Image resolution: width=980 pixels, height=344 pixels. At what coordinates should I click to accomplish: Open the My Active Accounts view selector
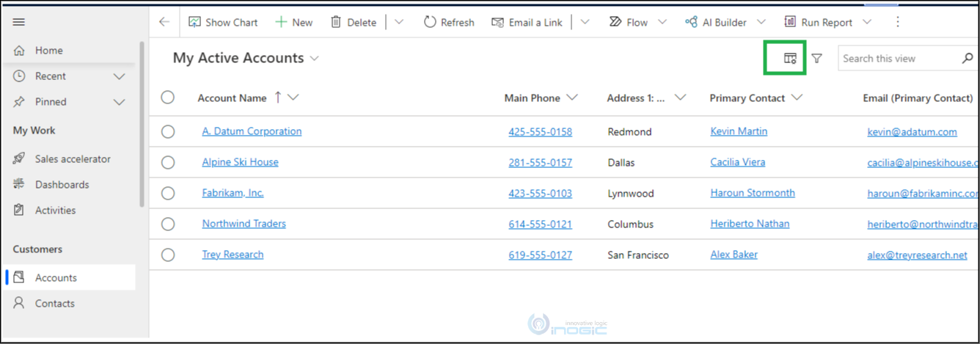[x=246, y=58]
